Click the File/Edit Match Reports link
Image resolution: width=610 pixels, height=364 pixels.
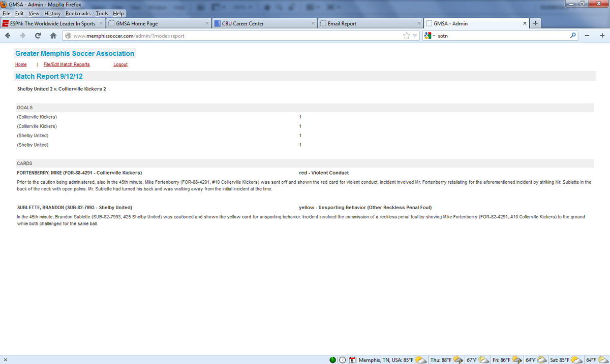67,64
